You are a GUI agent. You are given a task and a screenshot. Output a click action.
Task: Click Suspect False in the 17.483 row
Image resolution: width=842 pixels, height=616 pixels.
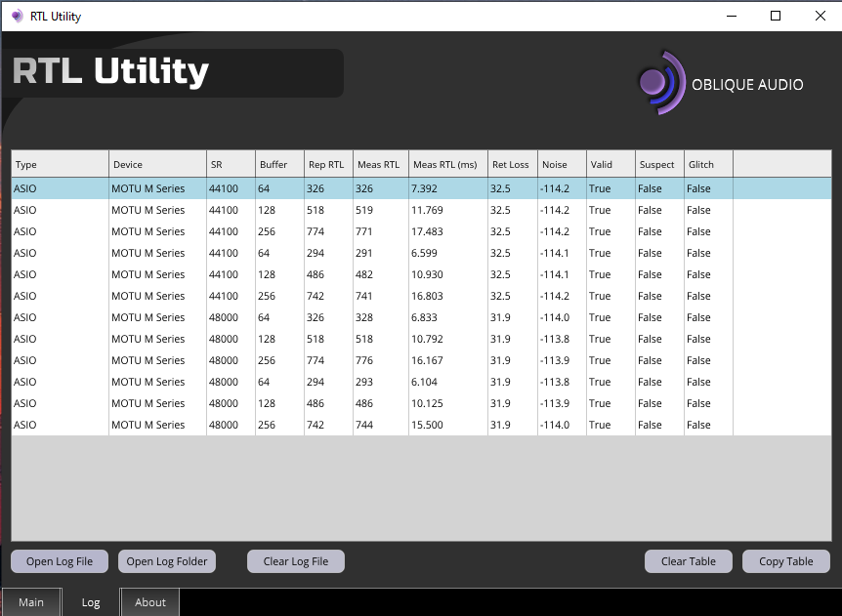click(x=650, y=231)
